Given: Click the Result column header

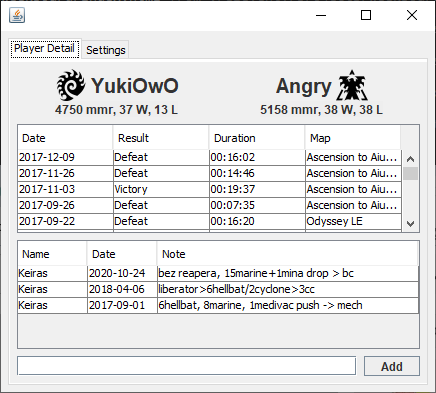Looking at the screenshot, I should tap(161, 138).
